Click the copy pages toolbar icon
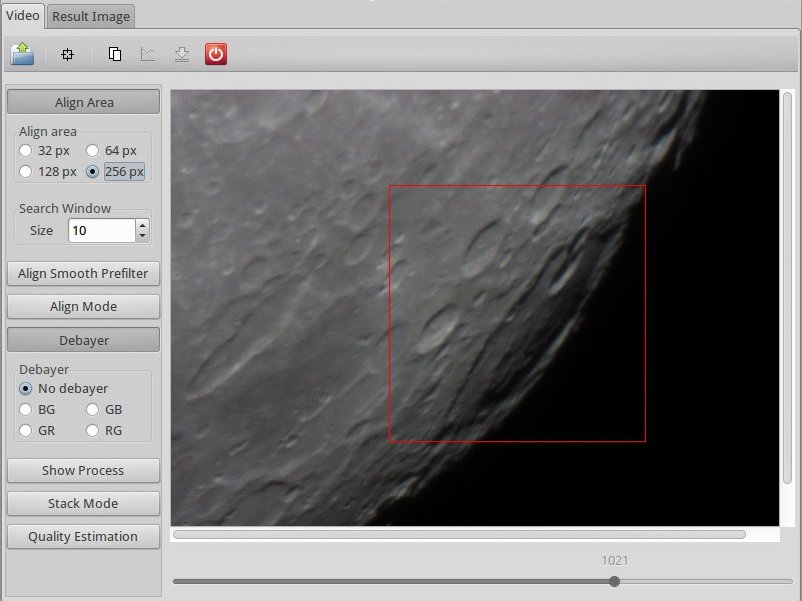The image size is (802, 601). click(115, 54)
